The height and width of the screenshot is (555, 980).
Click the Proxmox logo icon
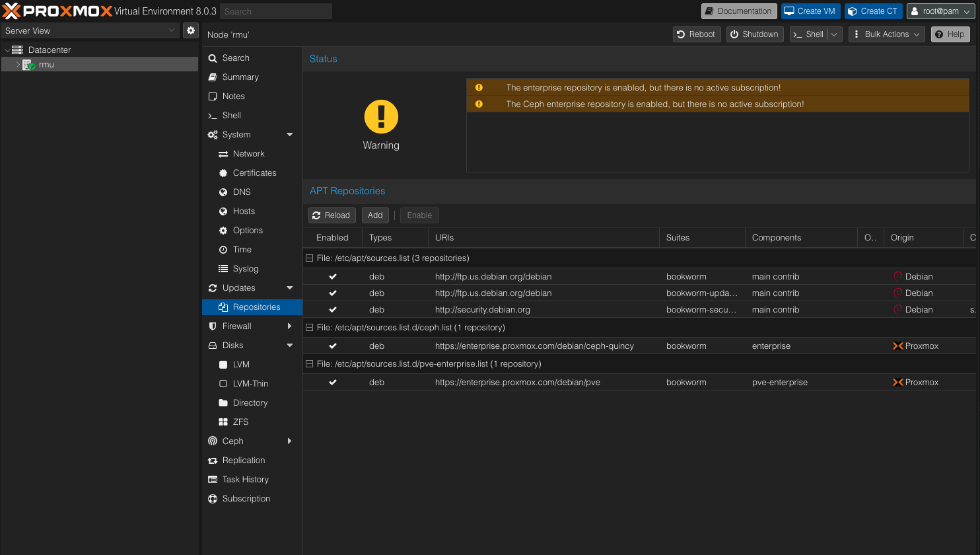11,11
